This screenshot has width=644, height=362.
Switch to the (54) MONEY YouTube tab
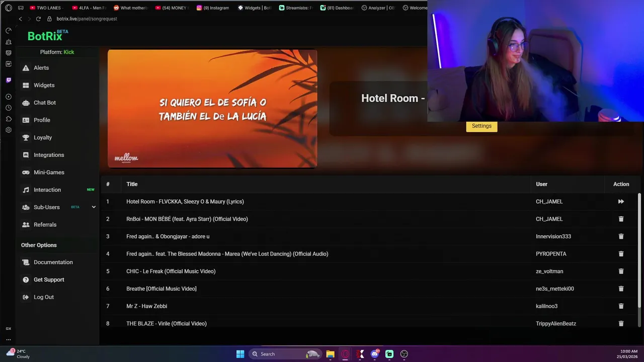(172, 8)
